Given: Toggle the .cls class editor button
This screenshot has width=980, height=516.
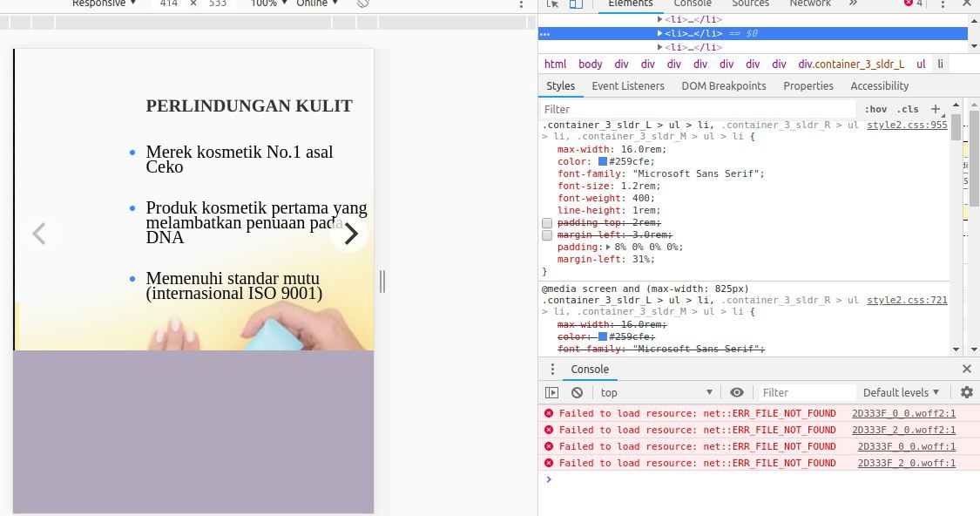Looking at the screenshot, I should pyautogui.click(x=908, y=109).
